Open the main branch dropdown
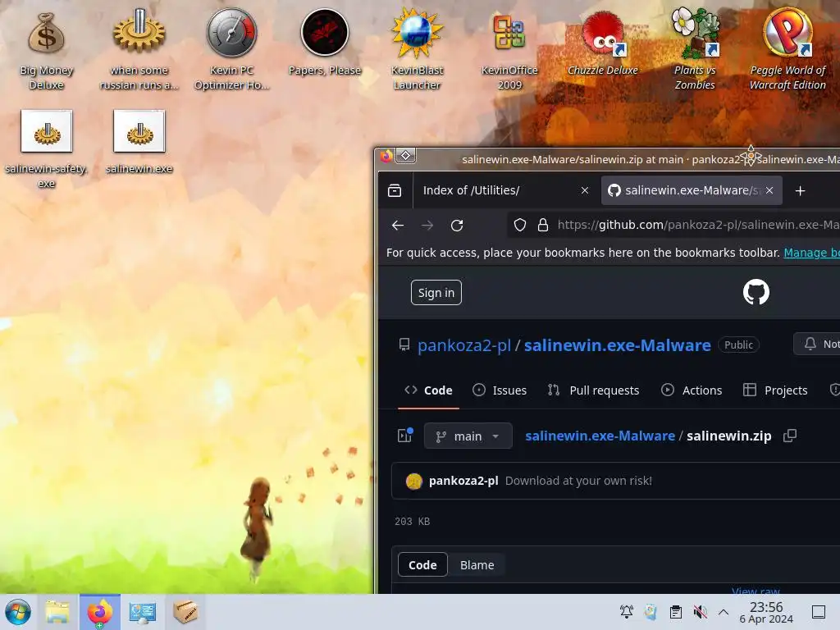This screenshot has width=840, height=630. pos(468,436)
